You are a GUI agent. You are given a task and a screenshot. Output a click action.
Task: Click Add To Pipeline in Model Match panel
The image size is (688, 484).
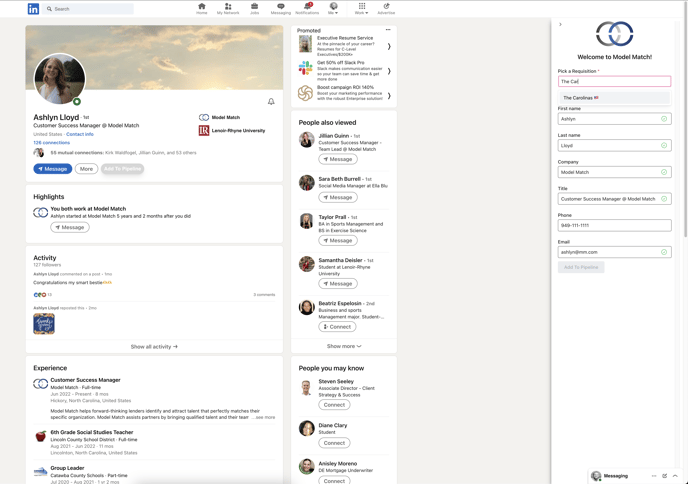pos(581,267)
